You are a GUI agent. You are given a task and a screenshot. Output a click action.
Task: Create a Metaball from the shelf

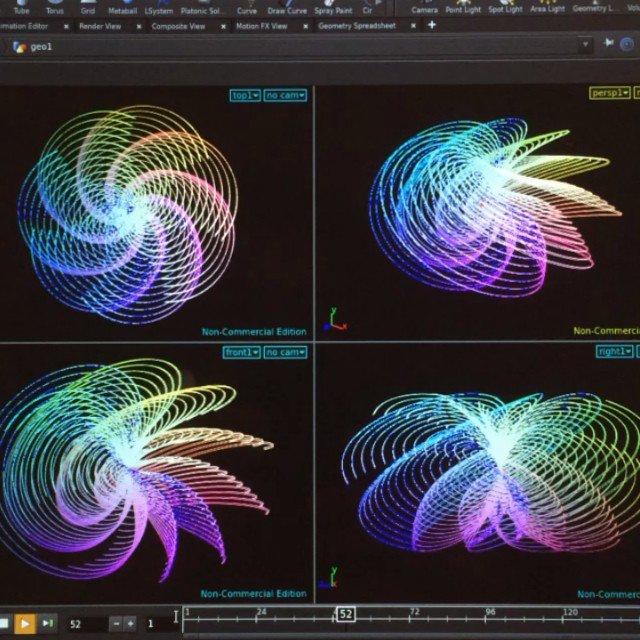[122, 9]
